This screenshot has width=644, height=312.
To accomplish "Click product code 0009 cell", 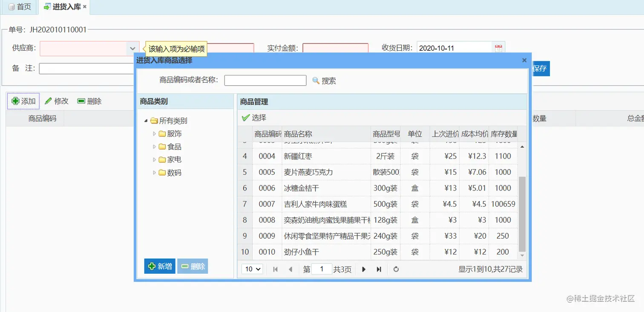I will click(267, 236).
